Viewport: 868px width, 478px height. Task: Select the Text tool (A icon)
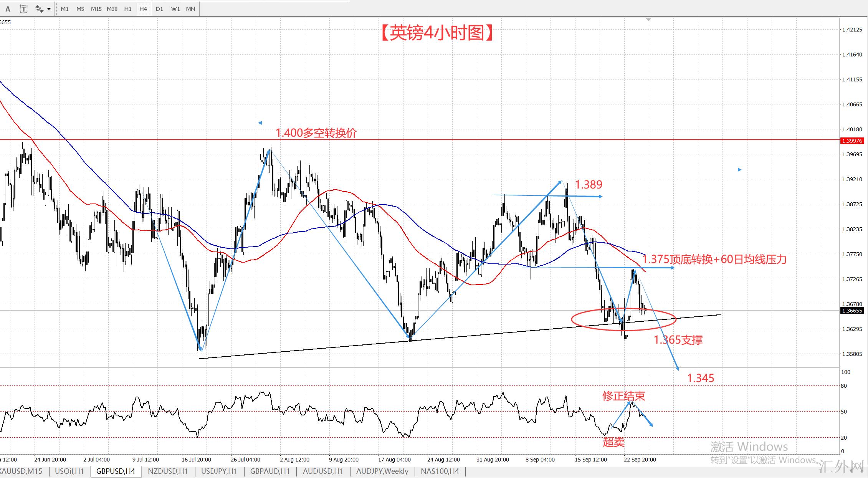tap(8, 9)
